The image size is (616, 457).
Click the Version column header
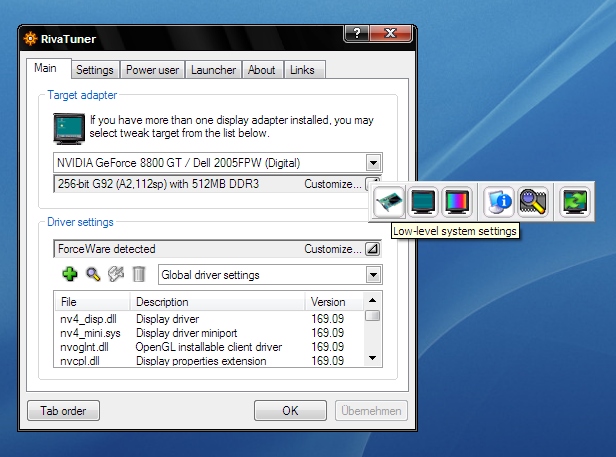coord(334,302)
